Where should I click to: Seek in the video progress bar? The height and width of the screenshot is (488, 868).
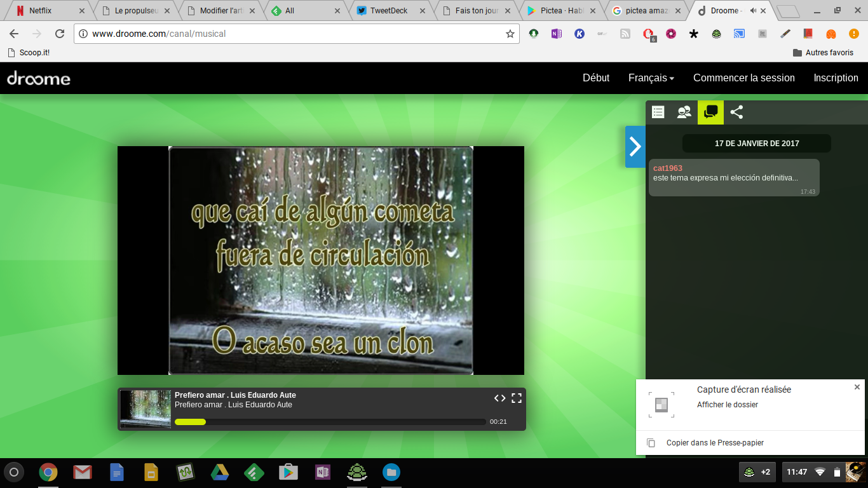point(330,422)
